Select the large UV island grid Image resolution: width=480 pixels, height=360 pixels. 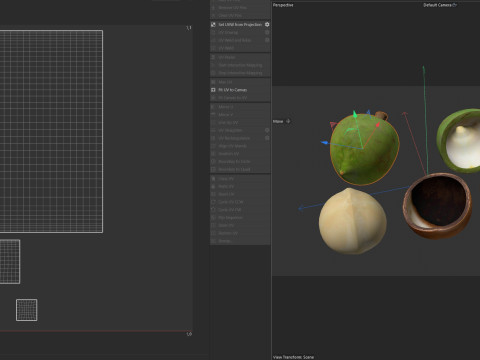click(x=51, y=131)
